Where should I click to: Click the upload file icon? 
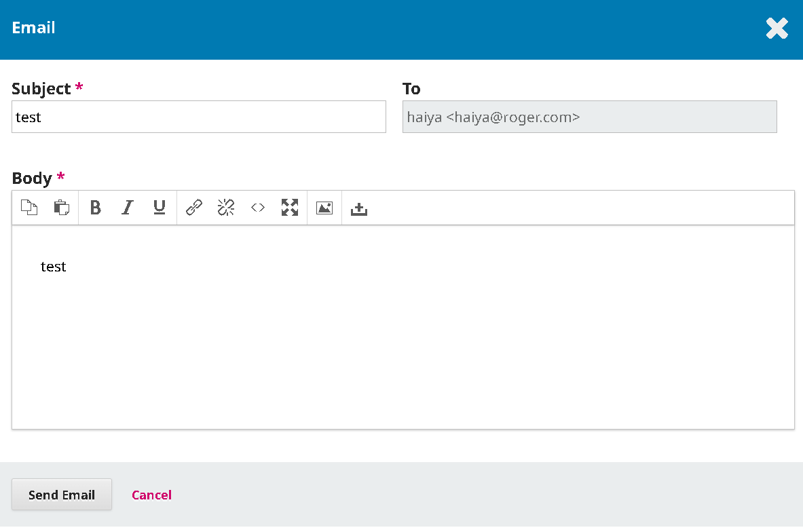pyautogui.click(x=359, y=209)
